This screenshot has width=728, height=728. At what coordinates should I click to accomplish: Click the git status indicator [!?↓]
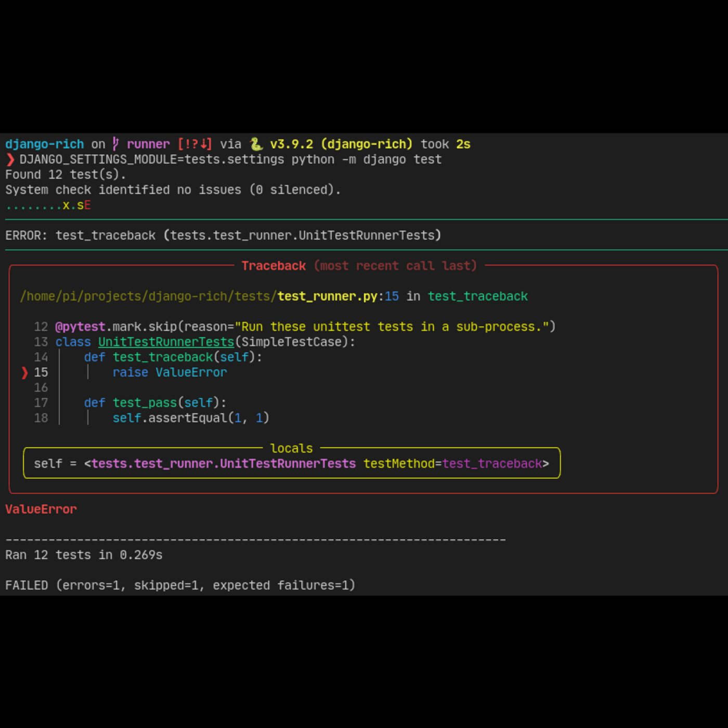point(195,144)
